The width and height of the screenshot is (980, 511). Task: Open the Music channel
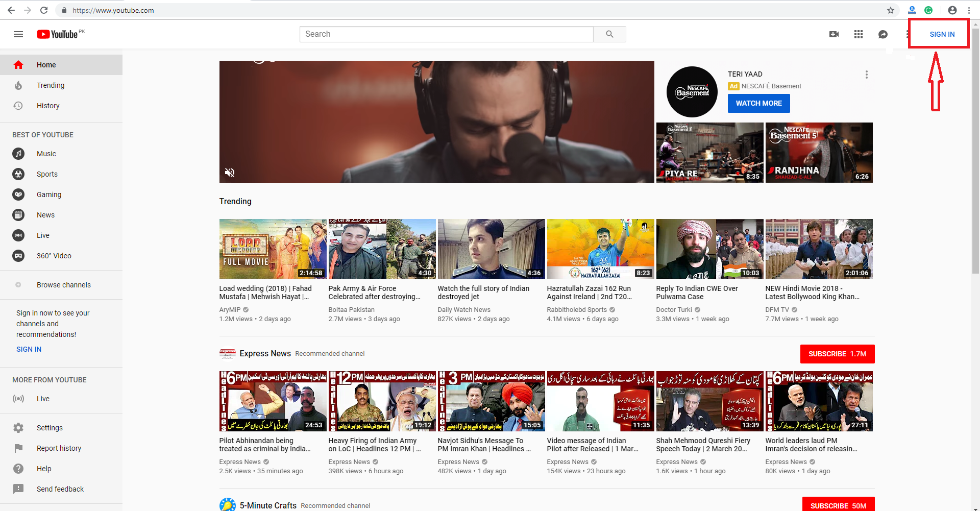click(61, 154)
